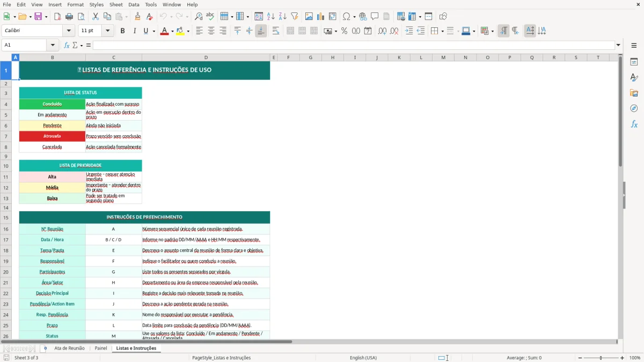Switch to the Ata de Reunião sheet tab

(x=69, y=348)
